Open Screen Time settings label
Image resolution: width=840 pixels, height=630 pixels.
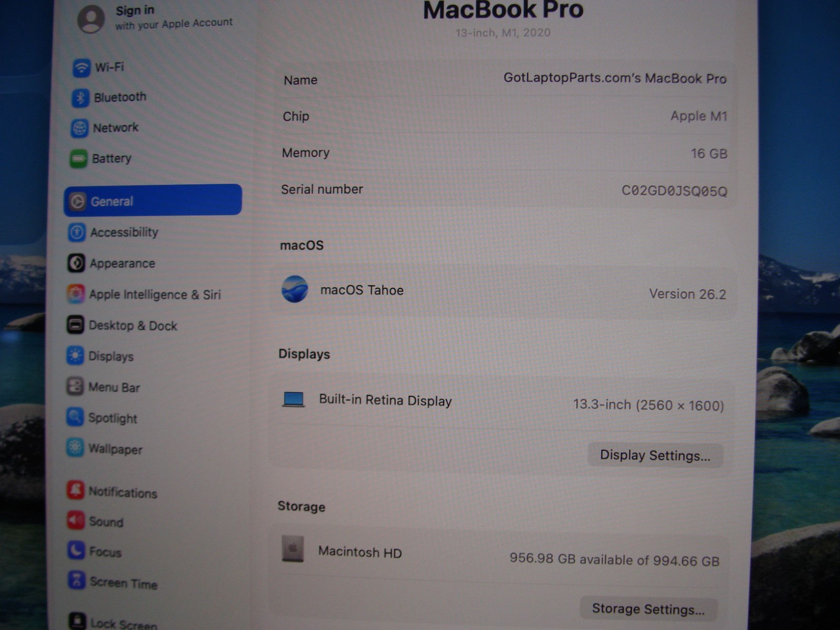click(x=123, y=583)
